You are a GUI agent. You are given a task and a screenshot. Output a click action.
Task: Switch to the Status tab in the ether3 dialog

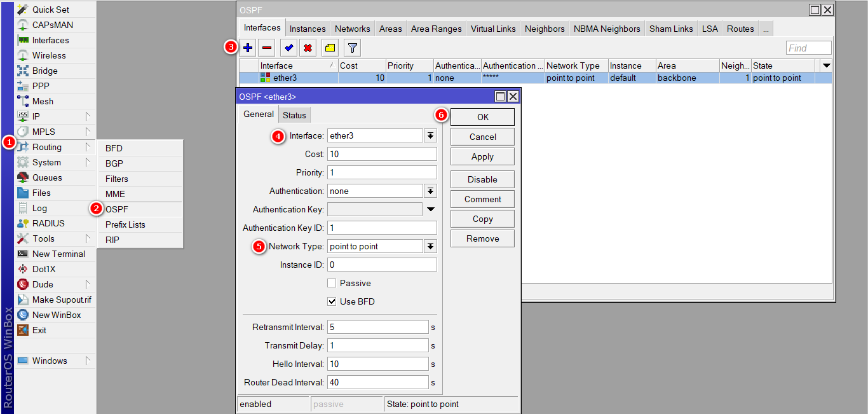(x=294, y=114)
